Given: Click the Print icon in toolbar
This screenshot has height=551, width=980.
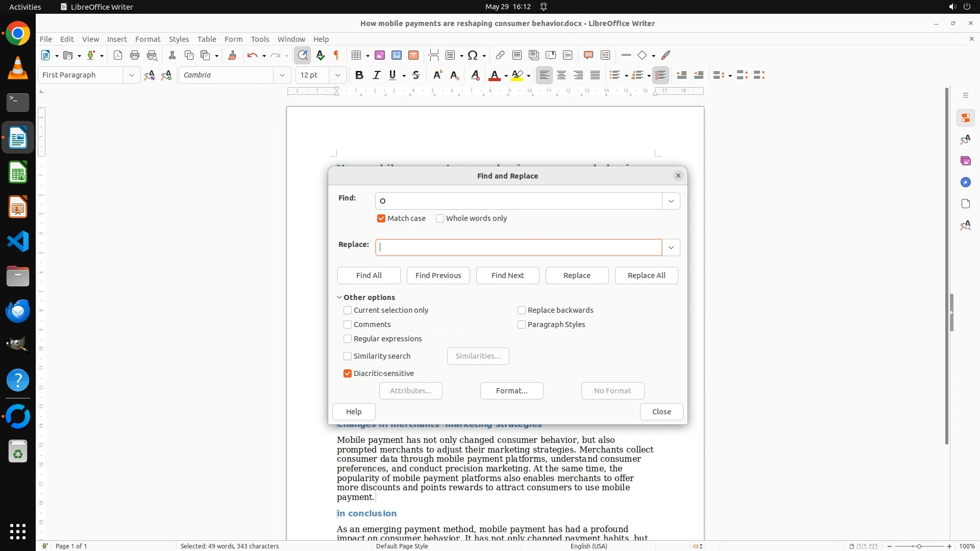Looking at the screenshot, I should 135,55.
